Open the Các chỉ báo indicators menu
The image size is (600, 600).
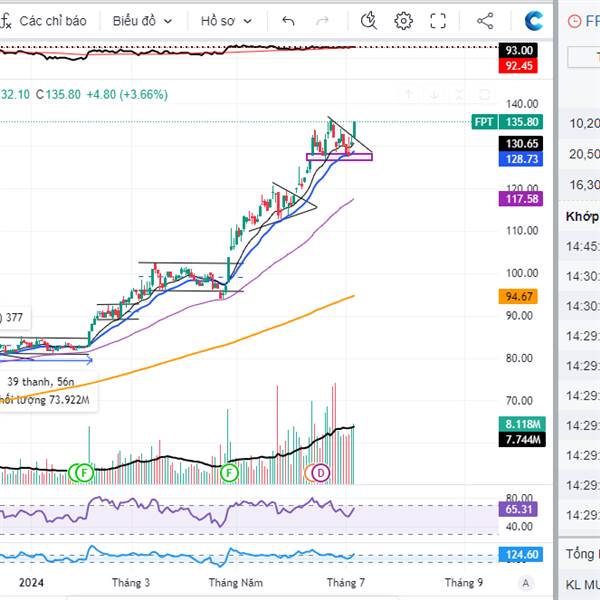click(x=53, y=21)
